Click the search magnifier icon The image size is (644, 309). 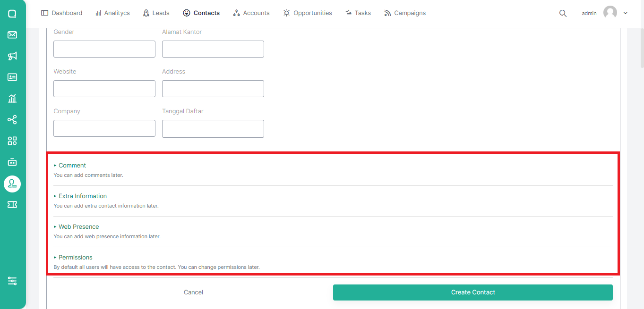(x=563, y=13)
